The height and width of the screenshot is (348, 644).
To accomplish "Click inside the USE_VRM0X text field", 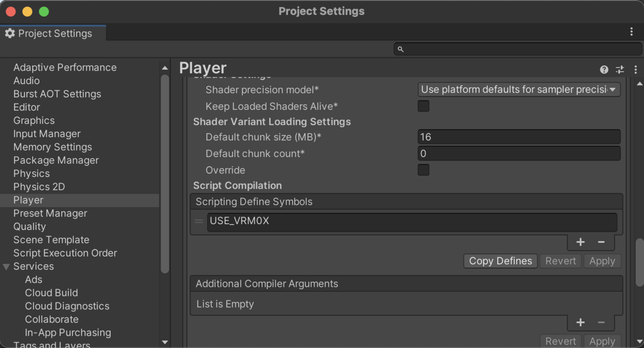I will [376, 221].
